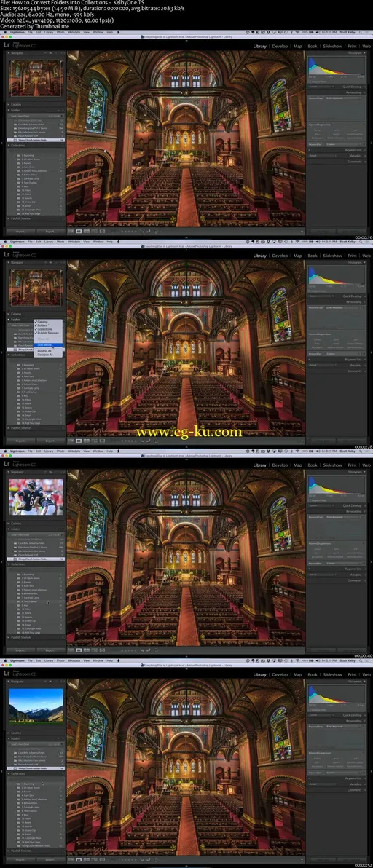The image size is (373, 868).
Task: Click Lr logo in 00:00:28 frame
Action: [x=7, y=255]
